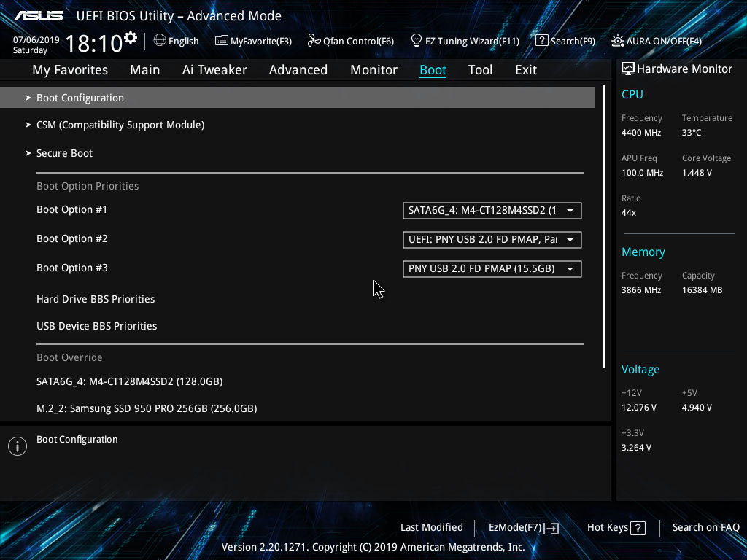Click the Search(F9) question mark icon
This screenshot has width=747, height=560.
coord(542,41)
